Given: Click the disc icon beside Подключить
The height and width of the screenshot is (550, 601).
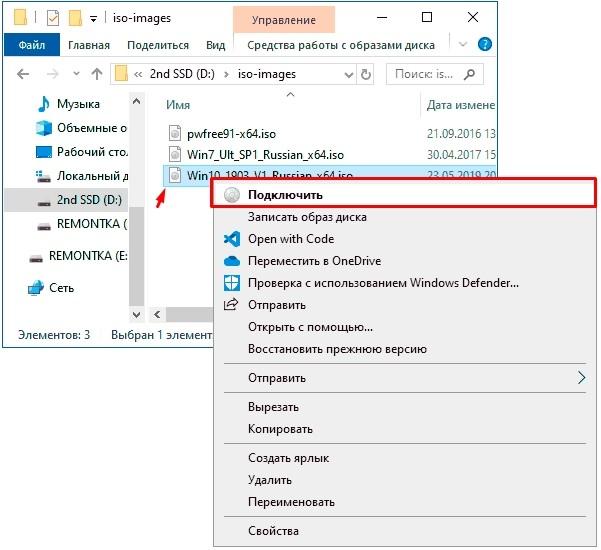Looking at the screenshot, I should tap(232, 195).
